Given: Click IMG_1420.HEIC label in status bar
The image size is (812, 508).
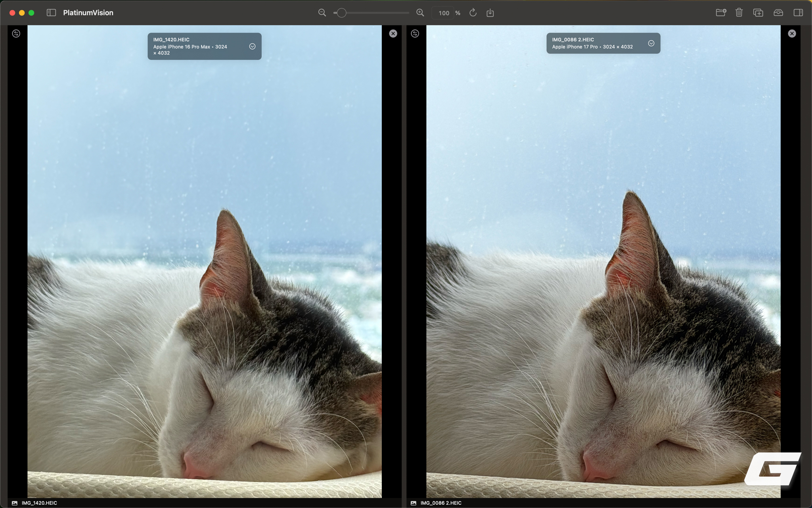Looking at the screenshot, I should click(39, 503).
